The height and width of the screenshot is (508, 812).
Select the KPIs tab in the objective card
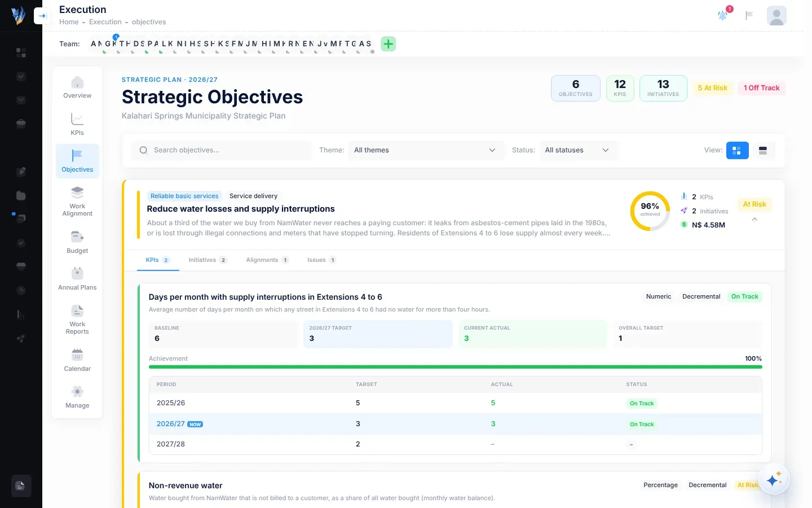click(x=158, y=260)
